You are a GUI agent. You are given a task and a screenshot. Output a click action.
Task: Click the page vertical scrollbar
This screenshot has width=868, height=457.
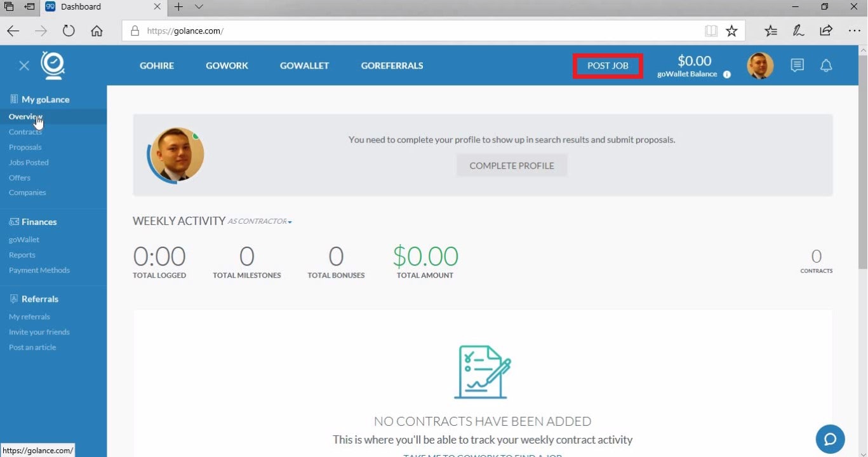click(x=862, y=161)
